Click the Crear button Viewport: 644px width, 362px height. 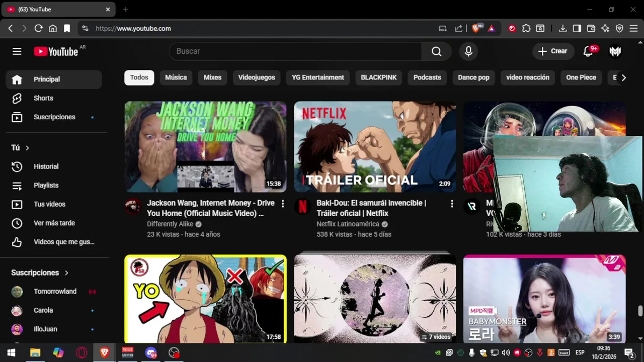pyautogui.click(x=553, y=51)
